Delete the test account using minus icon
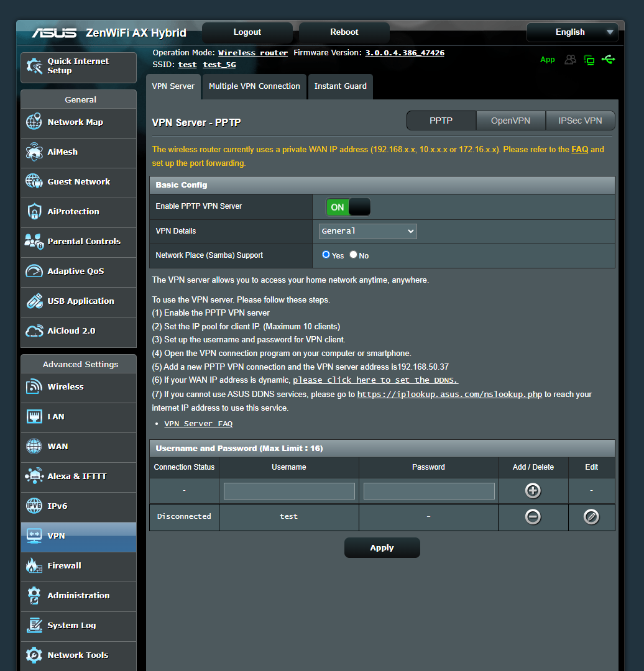 [x=533, y=516]
